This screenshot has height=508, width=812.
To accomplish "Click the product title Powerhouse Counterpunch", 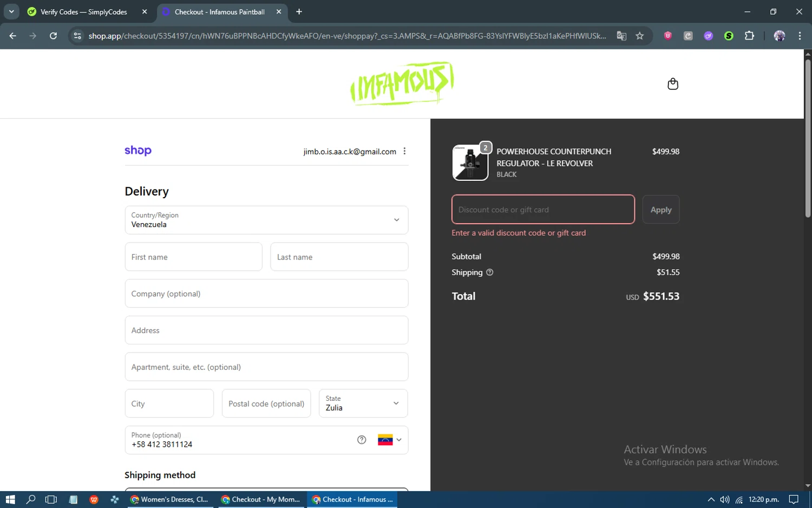I will (554, 158).
